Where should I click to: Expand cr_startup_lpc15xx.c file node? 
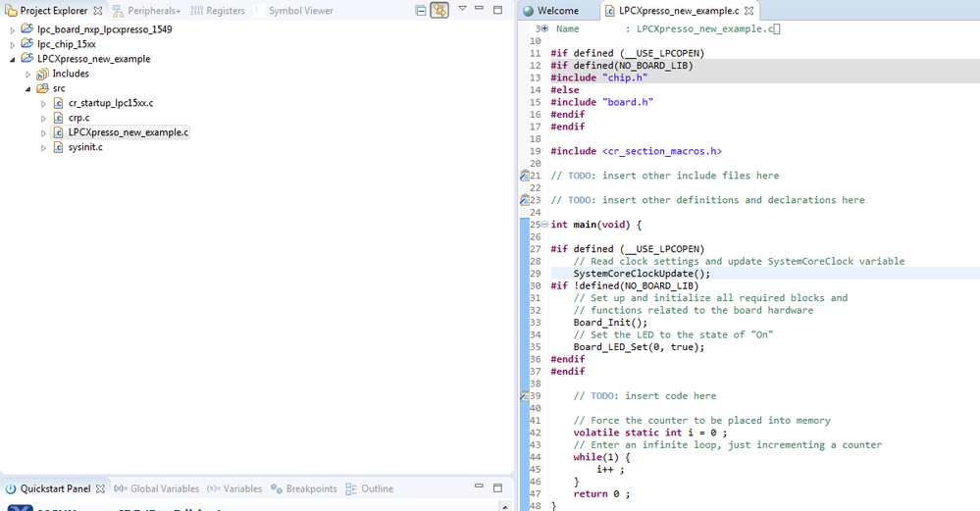[x=44, y=104]
